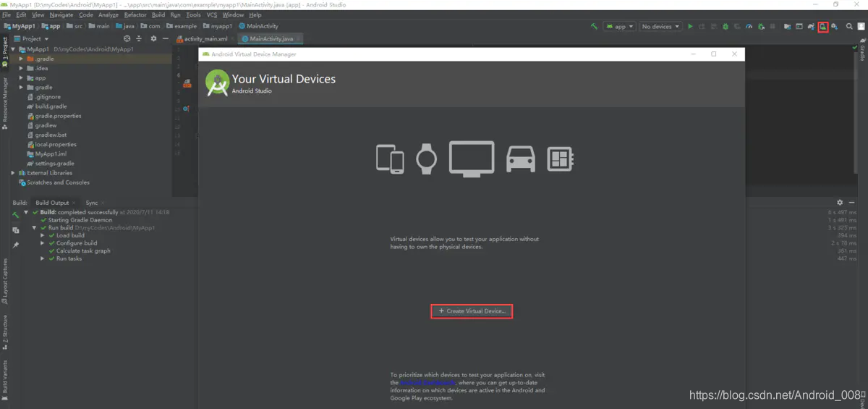Select the TV device type icon

tap(472, 158)
